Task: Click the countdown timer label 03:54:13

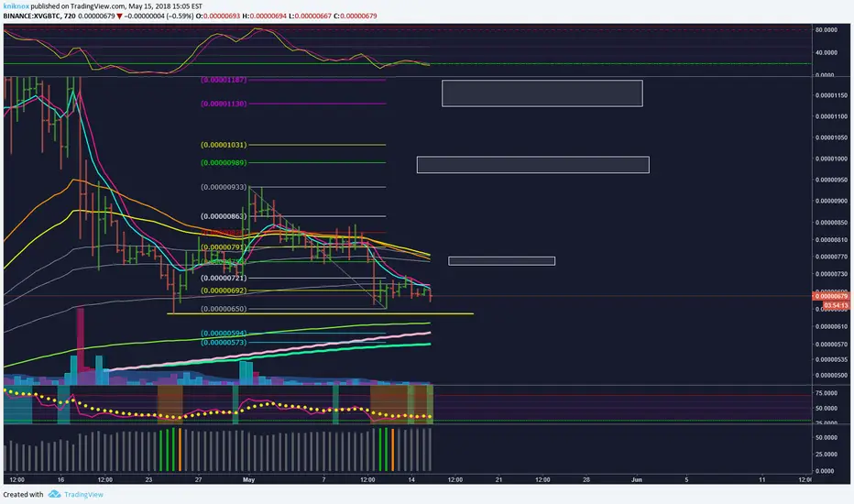Action: pyautogui.click(x=836, y=305)
